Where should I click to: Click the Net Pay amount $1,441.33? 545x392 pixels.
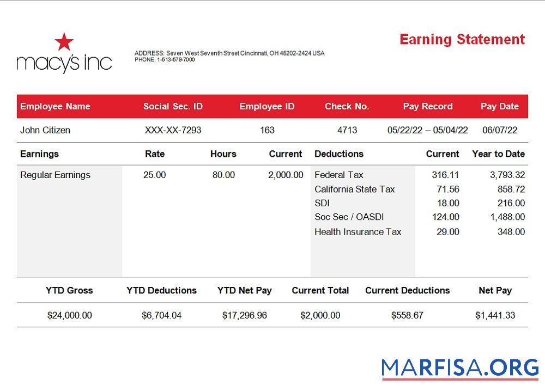point(495,315)
